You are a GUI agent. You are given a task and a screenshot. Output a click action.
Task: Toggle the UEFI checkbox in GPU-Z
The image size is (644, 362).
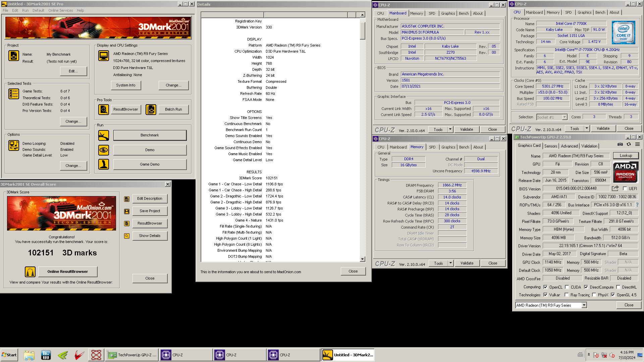(625, 189)
